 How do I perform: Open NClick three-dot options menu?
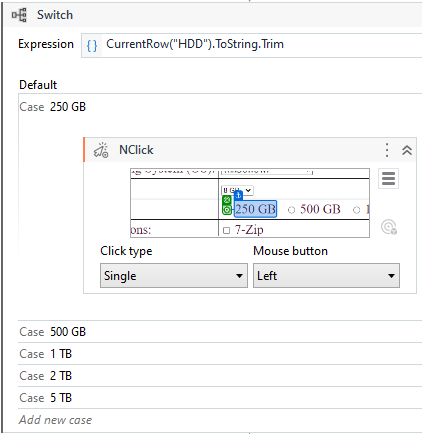[x=387, y=150]
